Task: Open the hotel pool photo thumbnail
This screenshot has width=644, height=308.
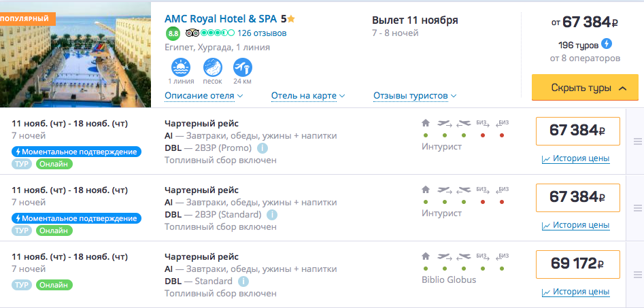Action: [75, 54]
